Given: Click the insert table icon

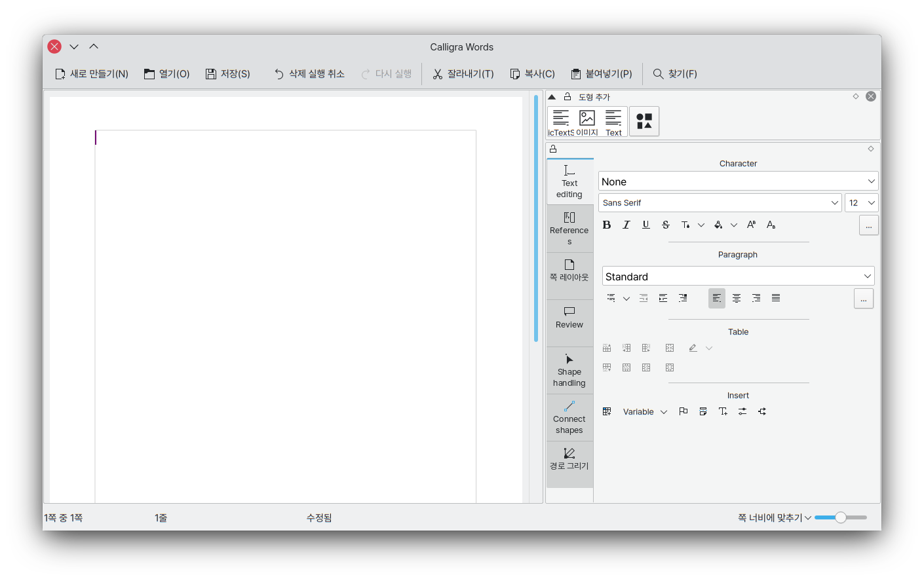Looking at the screenshot, I should point(607,411).
